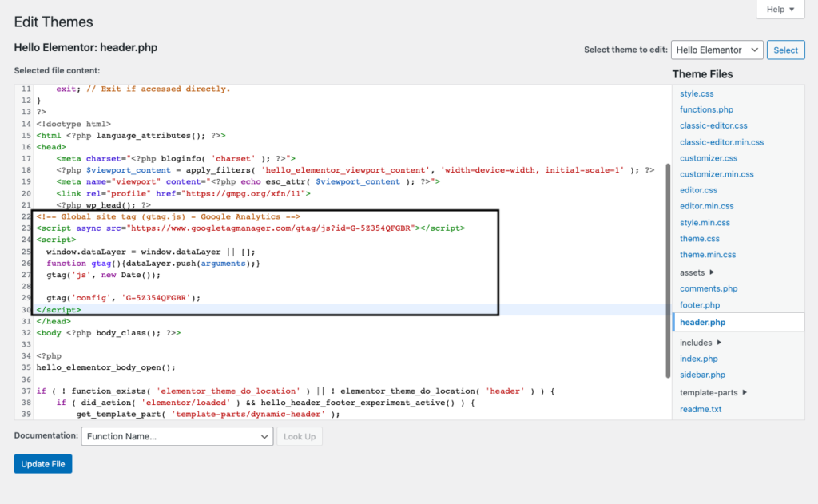Open theme.css file
The image size is (818, 504).
click(x=700, y=239)
